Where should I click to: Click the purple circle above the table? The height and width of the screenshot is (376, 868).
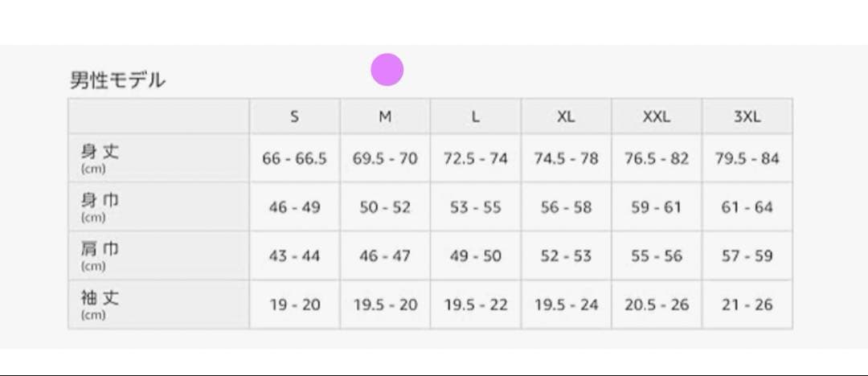[x=387, y=70]
